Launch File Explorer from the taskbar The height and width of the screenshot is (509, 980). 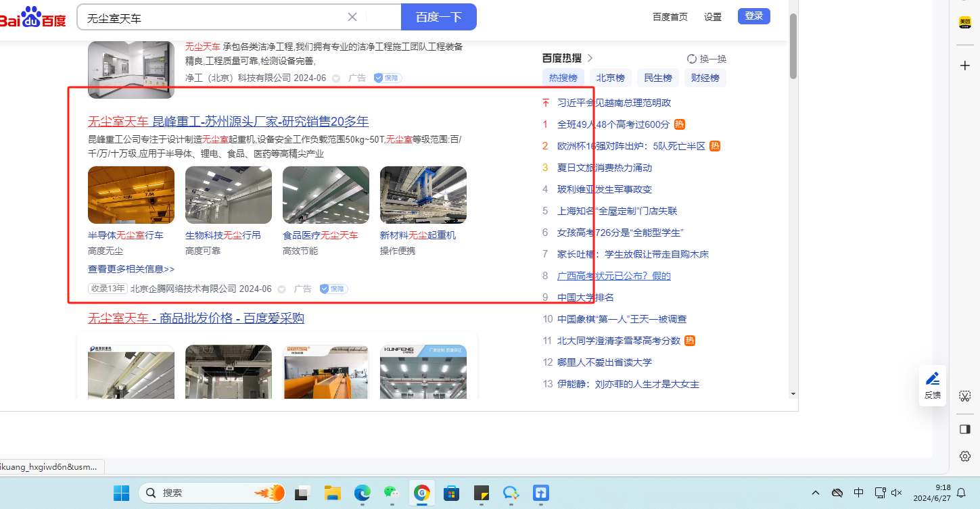pos(331,493)
